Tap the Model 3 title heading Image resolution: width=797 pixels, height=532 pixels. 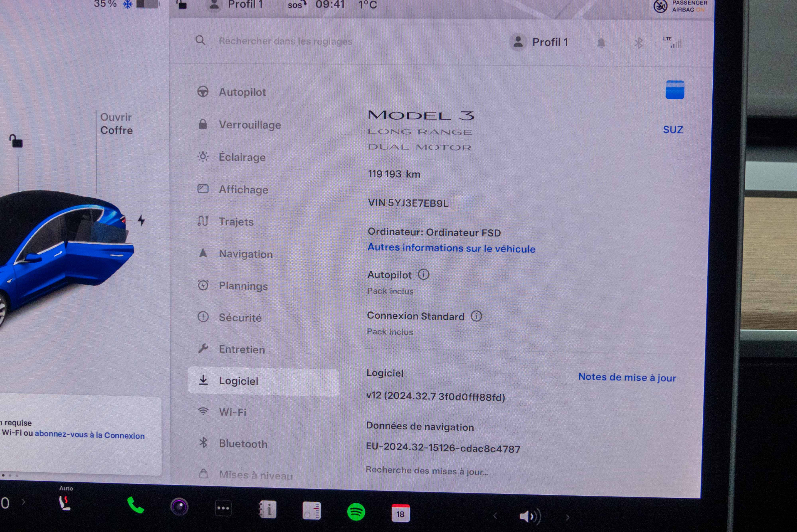(x=421, y=115)
